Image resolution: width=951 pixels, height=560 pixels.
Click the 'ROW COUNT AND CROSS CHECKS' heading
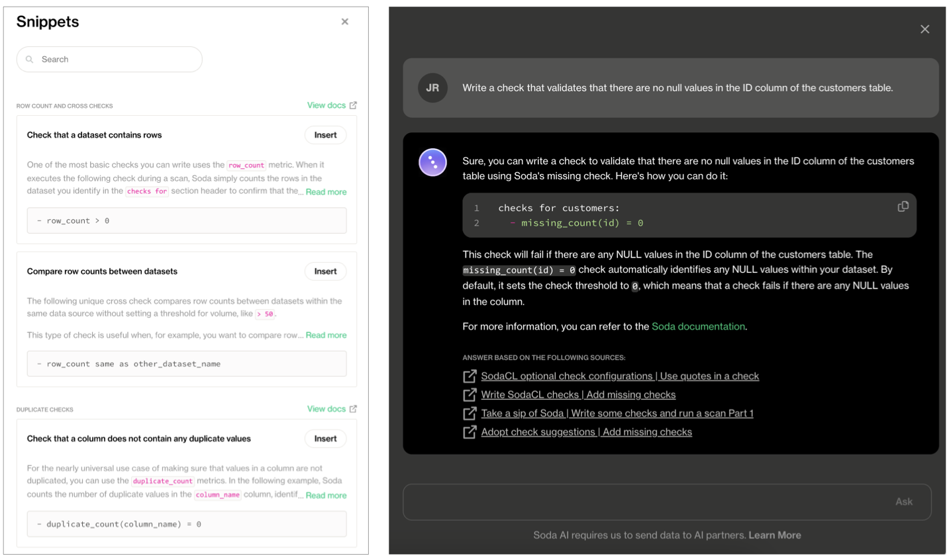pos(64,106)
